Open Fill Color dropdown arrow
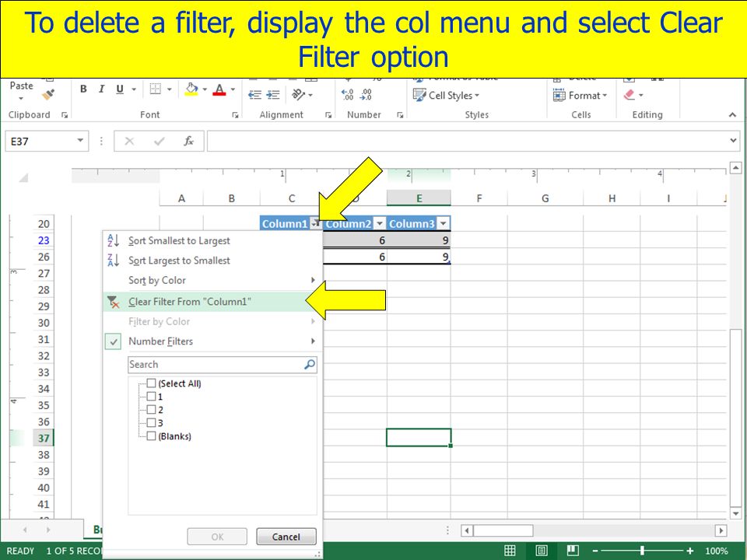The image size is (747, 560). [205, 89]
